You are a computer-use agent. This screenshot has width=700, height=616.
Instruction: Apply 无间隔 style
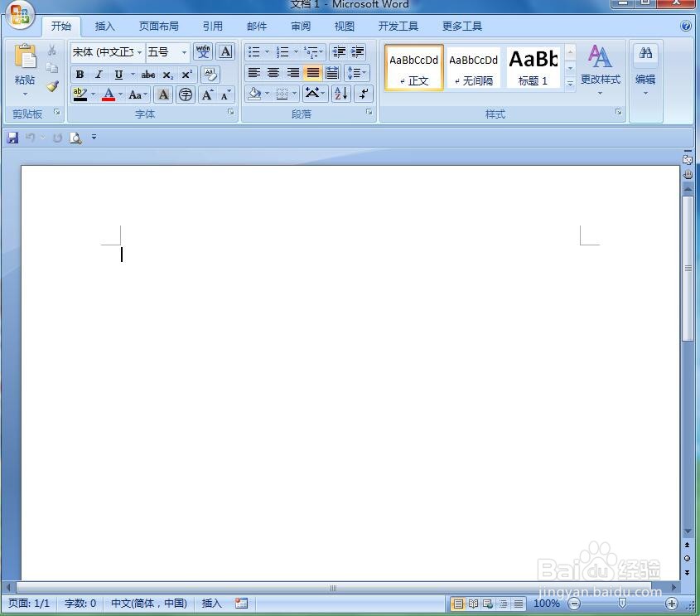tap(474, 67)
